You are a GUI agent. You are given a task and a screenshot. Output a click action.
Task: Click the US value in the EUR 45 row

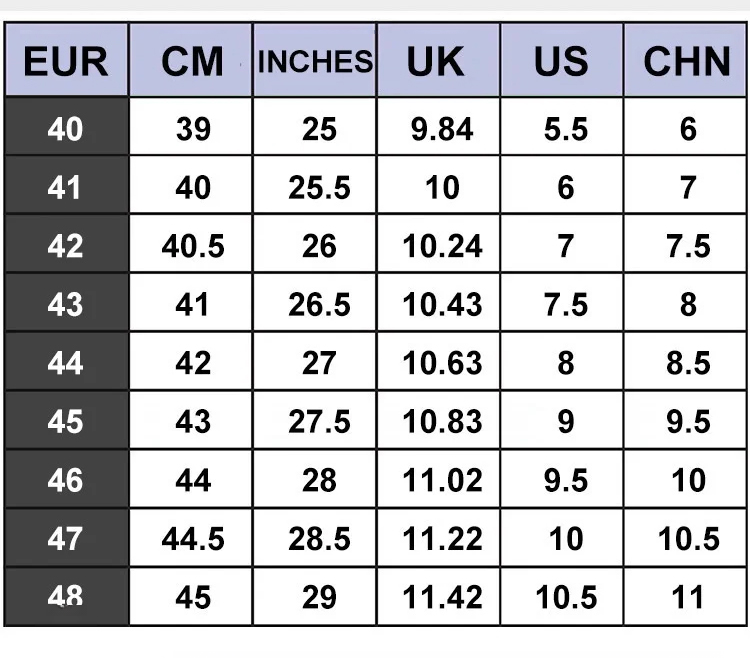(566, 422)
